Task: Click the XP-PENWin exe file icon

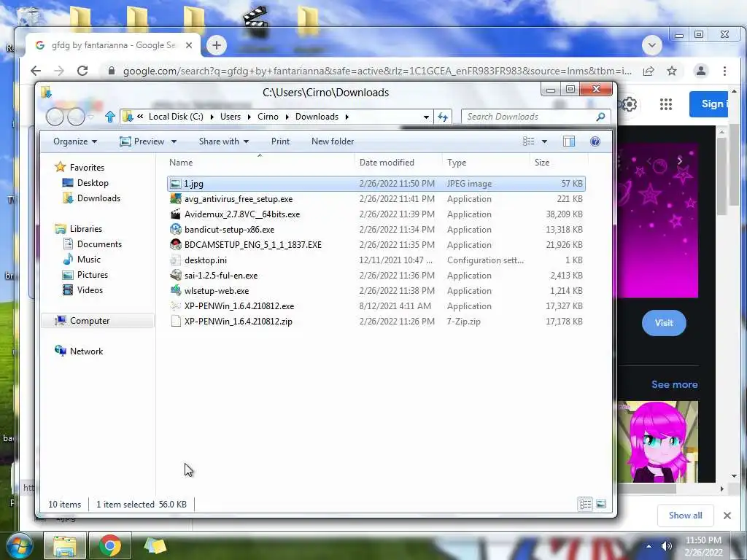Action: pyautogui.click(x=176, y=306)
